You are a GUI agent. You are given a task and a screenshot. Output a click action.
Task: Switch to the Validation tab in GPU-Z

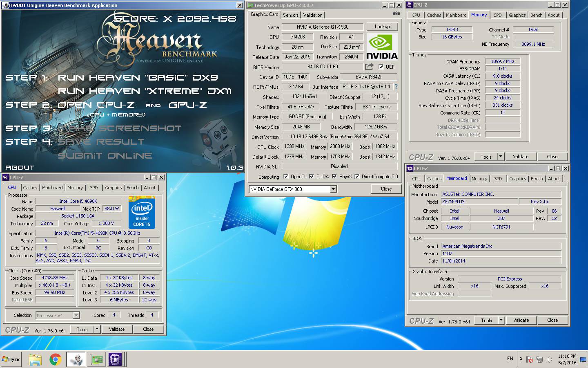pyautogui.click(x=313, y=15)
